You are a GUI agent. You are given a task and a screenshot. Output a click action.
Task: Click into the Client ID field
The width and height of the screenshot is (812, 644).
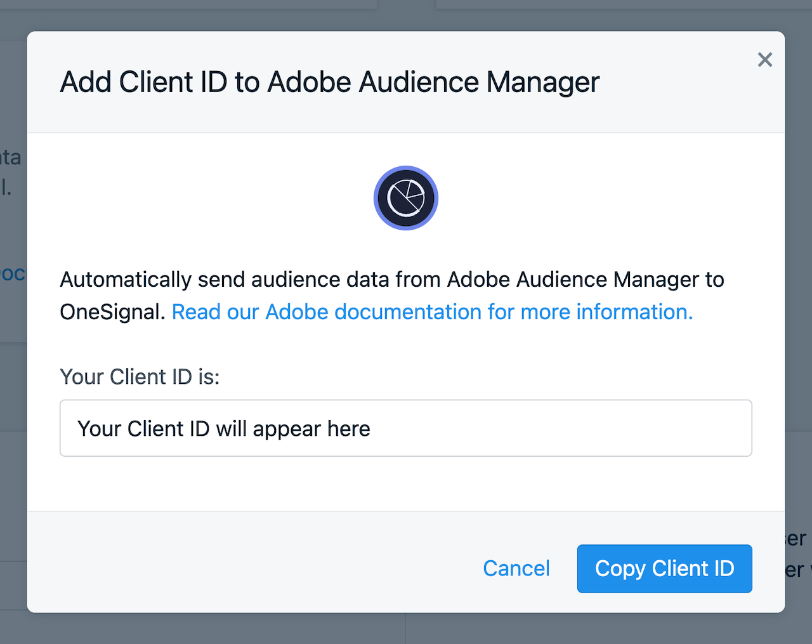click(x=406, y=428)
